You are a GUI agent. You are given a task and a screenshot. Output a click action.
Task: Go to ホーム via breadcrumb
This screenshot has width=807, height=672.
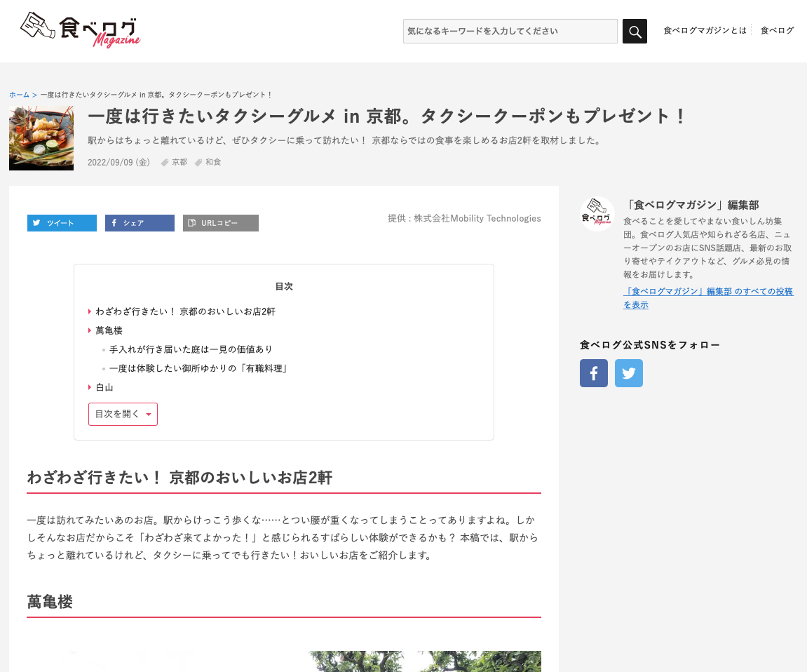[x=20, y=95]
